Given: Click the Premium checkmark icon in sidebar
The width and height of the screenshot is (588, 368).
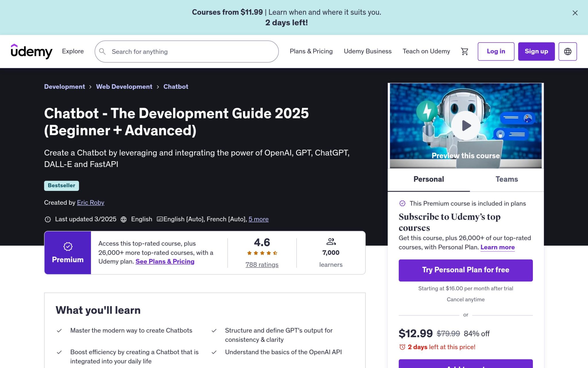Looking at the screenshot, I should pyautogui.click(x=403, y=203).
